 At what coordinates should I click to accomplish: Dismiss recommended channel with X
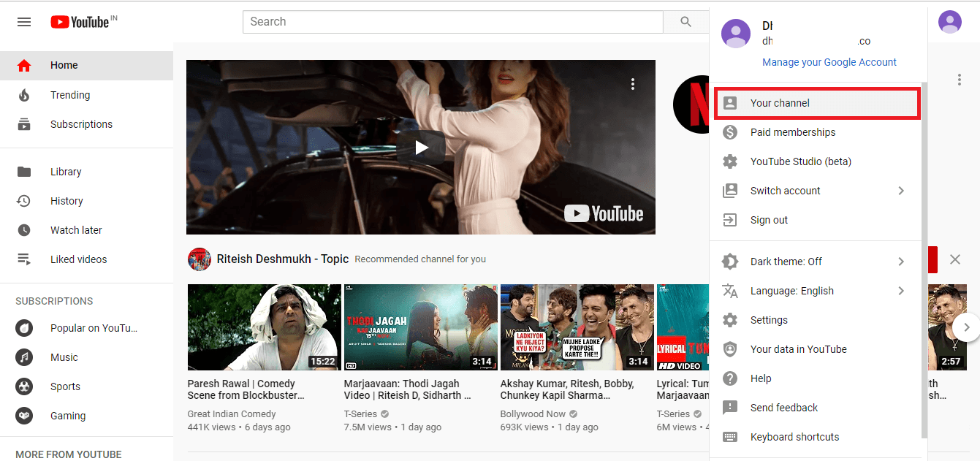[955, 259]
